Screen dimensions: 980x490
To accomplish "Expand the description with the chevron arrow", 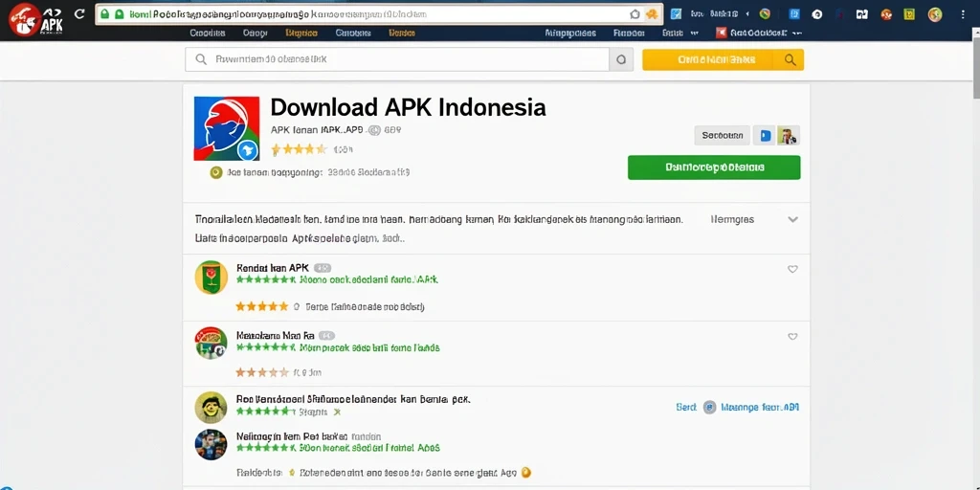I will [x=793, y=219].
